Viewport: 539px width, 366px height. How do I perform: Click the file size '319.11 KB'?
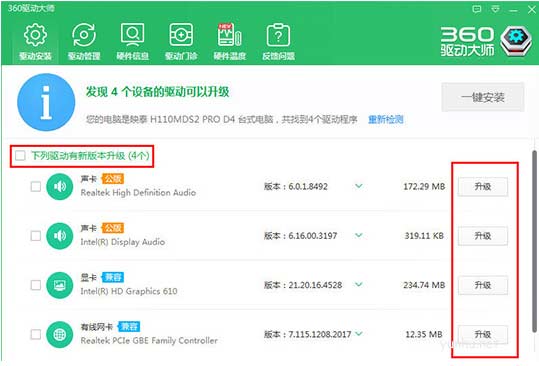[424, 236]
